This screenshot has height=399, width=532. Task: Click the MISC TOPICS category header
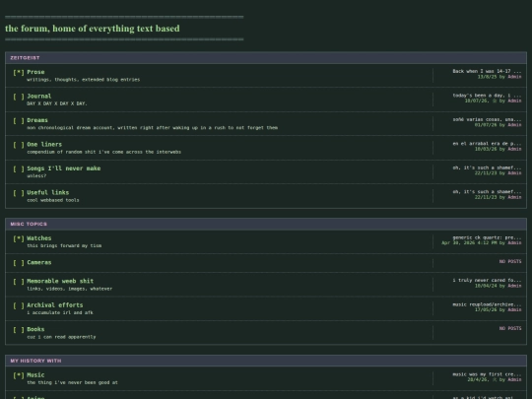click(266, 224)
